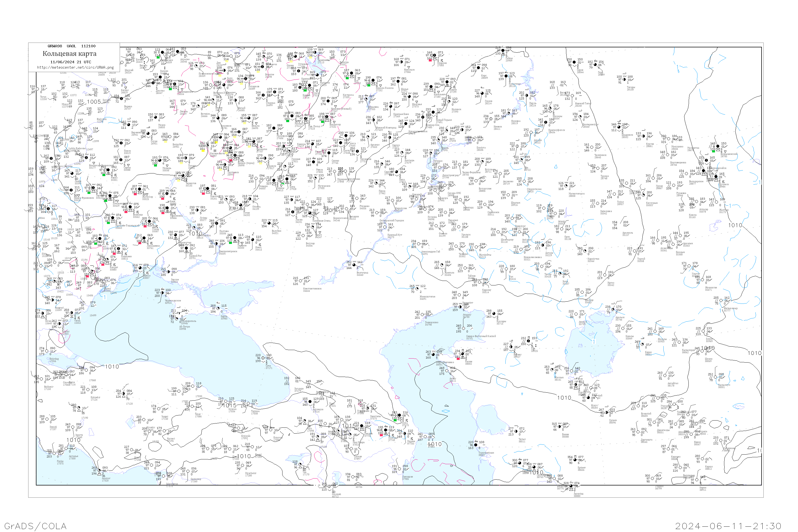Click the "11/06/2024 21 UTC" date label
798x532 pixels.
[x=70, y=62]
